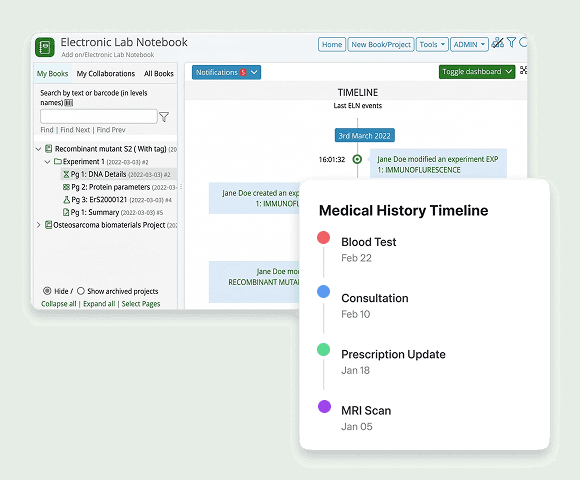The height and width of the screenshot is (480, 580).
Task: Select the Pg 2: Protein parameters page
Action: (x=119, y=187)
